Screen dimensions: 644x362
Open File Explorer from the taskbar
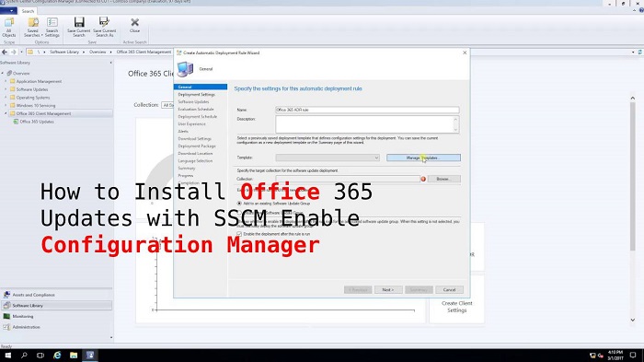[x=74, y=355]
